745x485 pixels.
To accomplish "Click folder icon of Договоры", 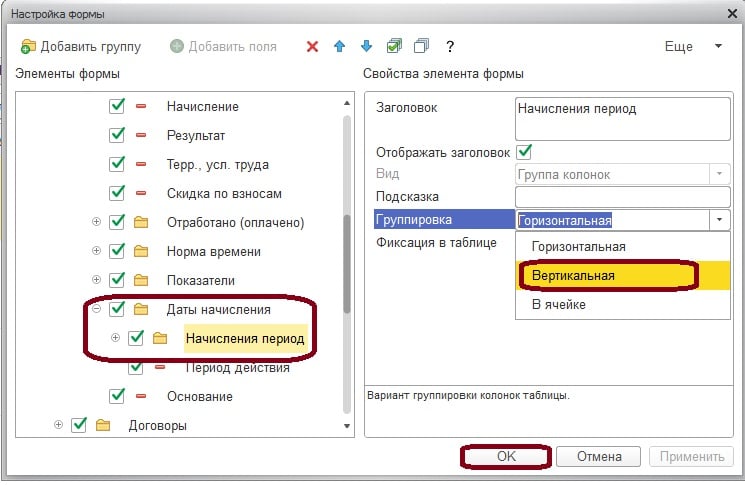I will click(x=103, y=425).
